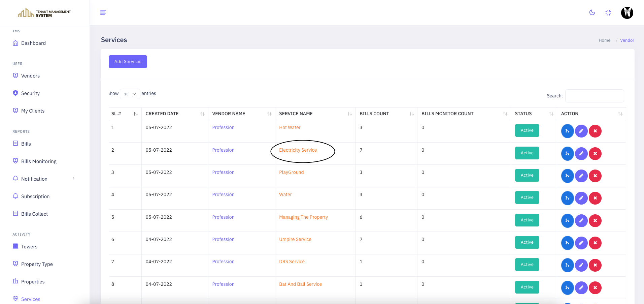Open the user profile avatar

pyautogui.click(x=627, y=13)
